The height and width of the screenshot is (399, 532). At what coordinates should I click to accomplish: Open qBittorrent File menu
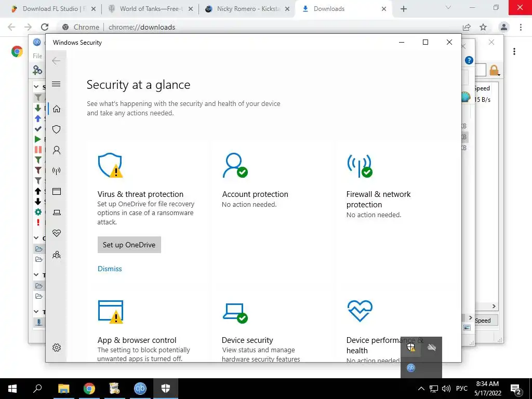click(37, 56)
